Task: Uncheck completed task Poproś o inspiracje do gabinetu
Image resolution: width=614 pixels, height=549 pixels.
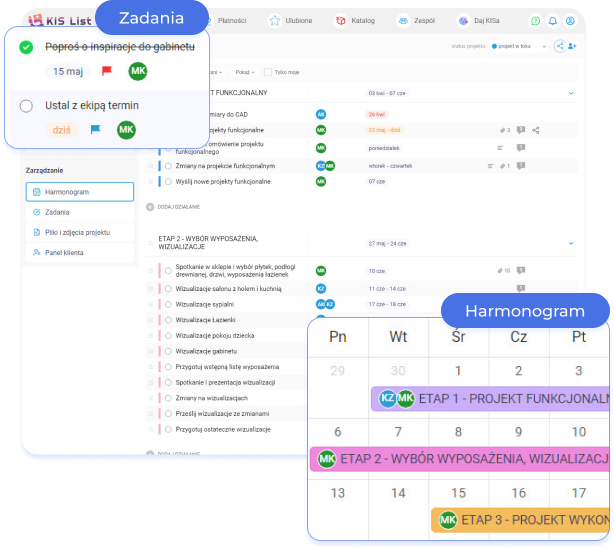Action: (26, 47)
